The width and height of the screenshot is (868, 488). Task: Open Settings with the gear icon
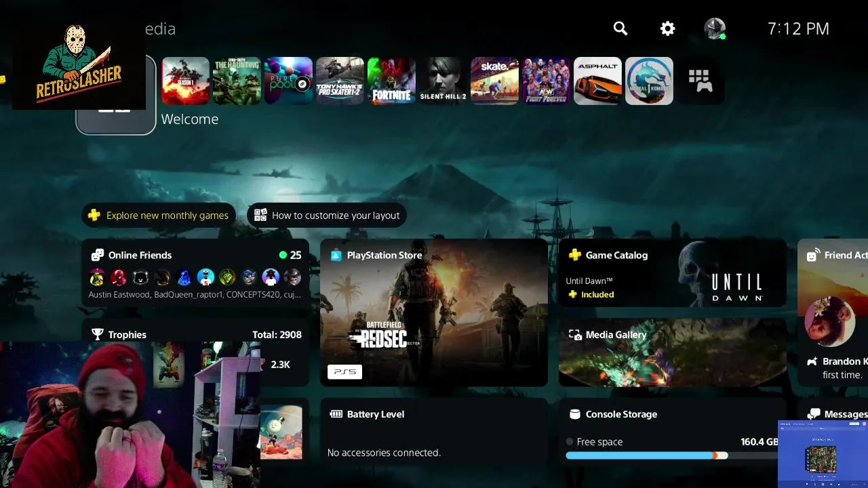[x=668, y=28]
